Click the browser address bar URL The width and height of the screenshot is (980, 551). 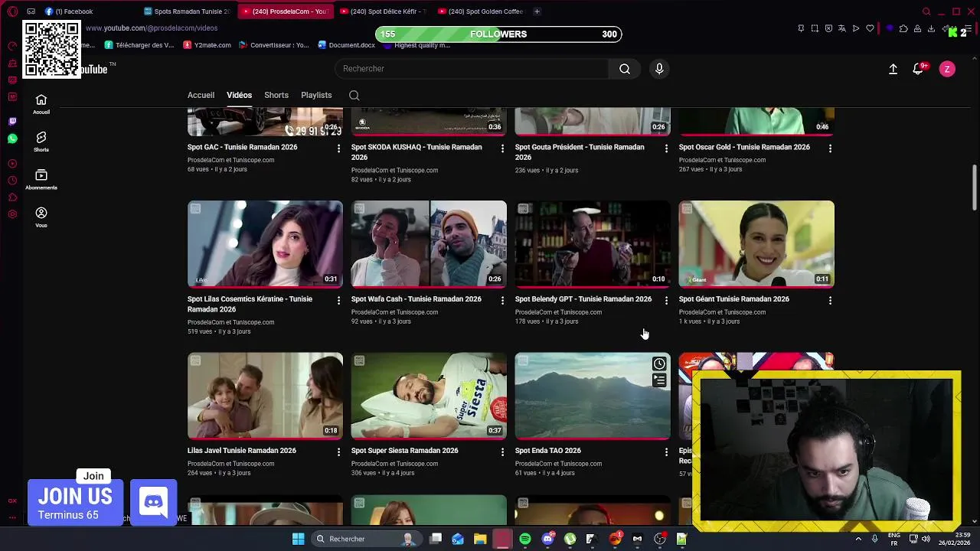[152, 28]
